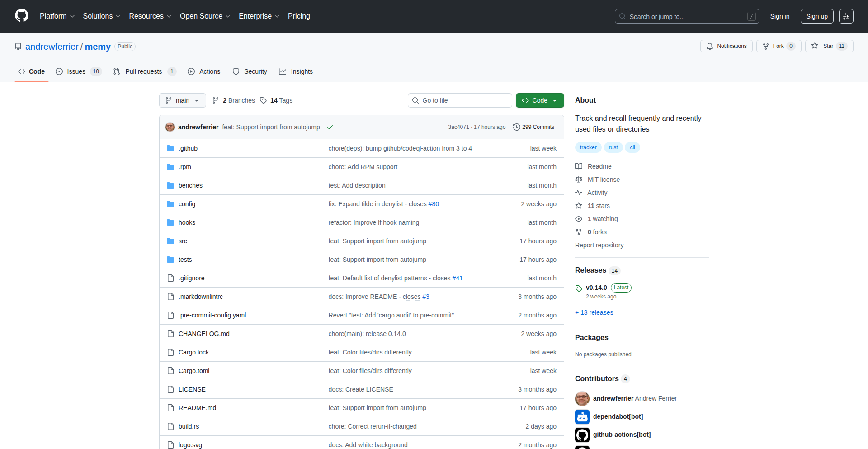Viewport: 868px width, 449px height.
Task: Click the dependabot avatar icon
Action: [582, 416]
